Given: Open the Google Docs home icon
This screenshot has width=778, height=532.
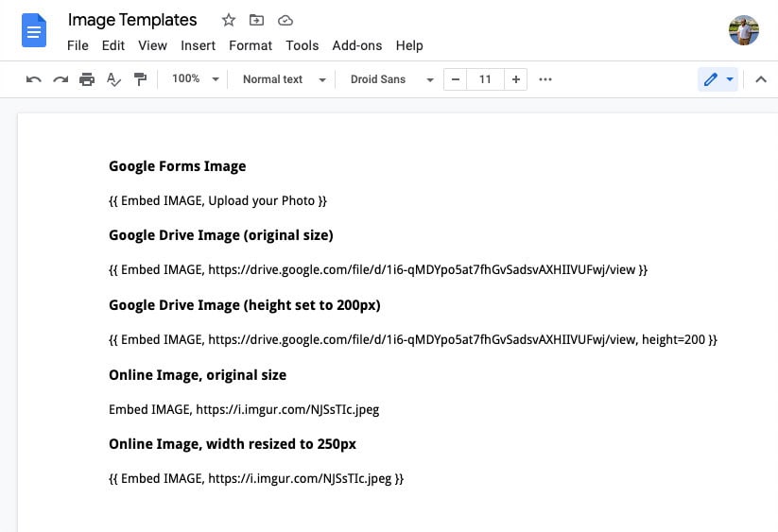Looking at the screenshot, I should (34, 31).
